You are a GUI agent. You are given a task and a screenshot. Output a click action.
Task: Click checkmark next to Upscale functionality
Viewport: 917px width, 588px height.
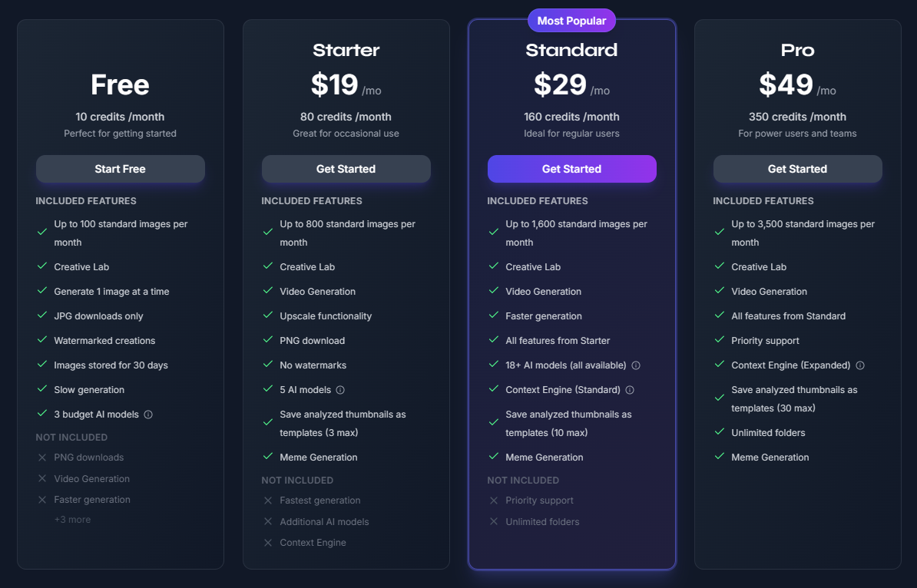coord(268,315)
